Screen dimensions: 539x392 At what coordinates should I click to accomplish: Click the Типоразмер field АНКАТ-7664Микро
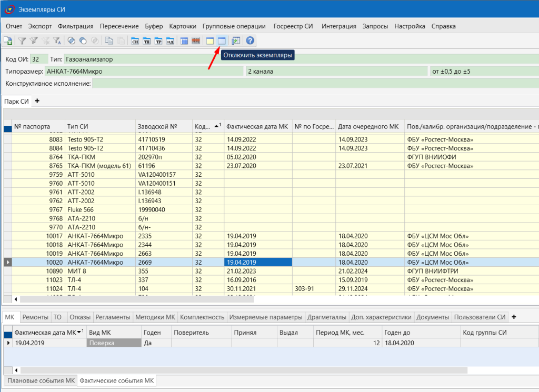pos(144,72)
